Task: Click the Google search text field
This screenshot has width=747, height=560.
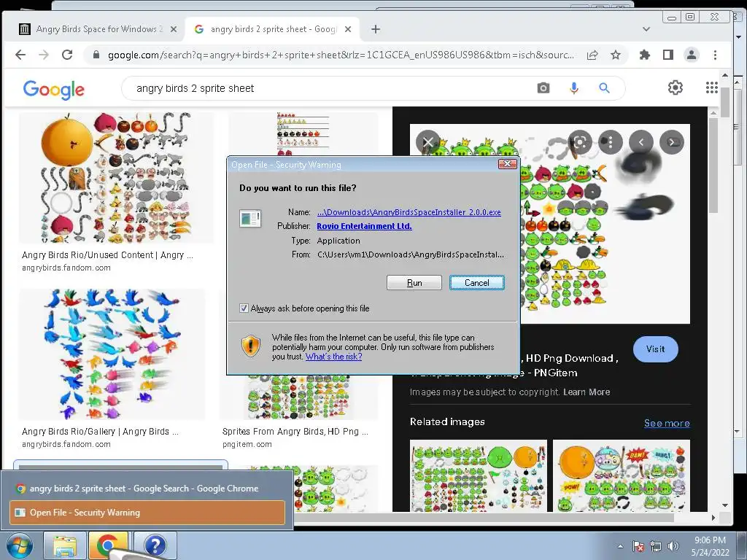Action: [329, 88]
